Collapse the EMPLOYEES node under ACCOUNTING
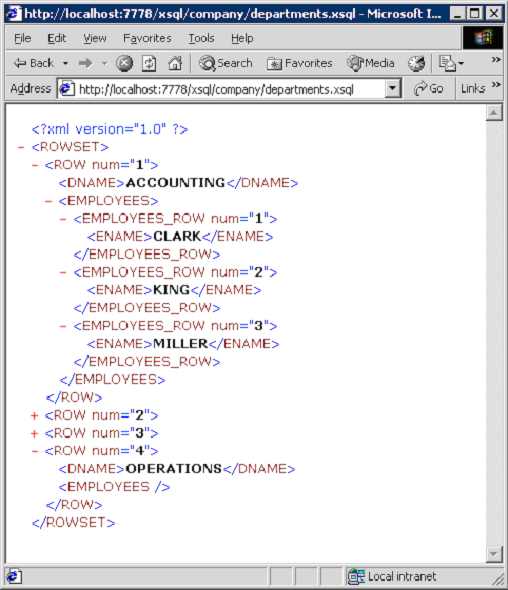 point(49,201)
